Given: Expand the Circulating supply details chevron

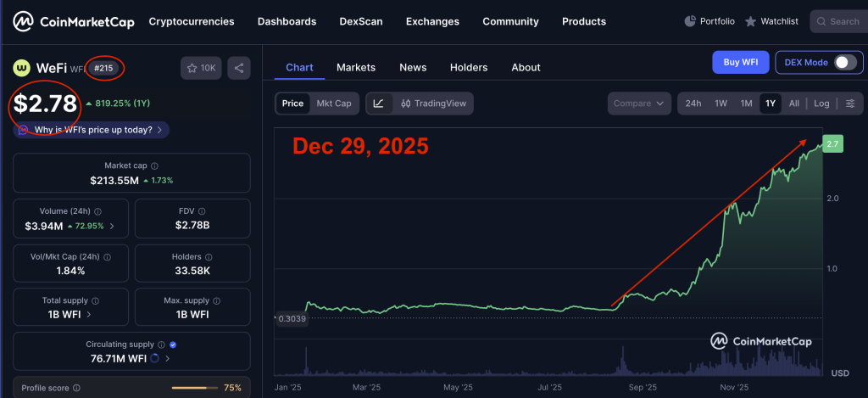Looking at the screenshot, I should point(168,359).
